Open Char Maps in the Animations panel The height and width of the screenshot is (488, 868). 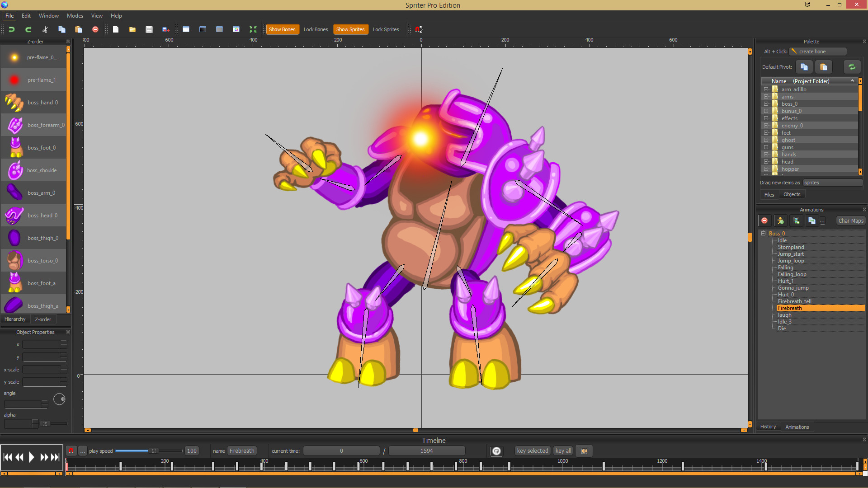pyautogui.click(x=850, y=221)
